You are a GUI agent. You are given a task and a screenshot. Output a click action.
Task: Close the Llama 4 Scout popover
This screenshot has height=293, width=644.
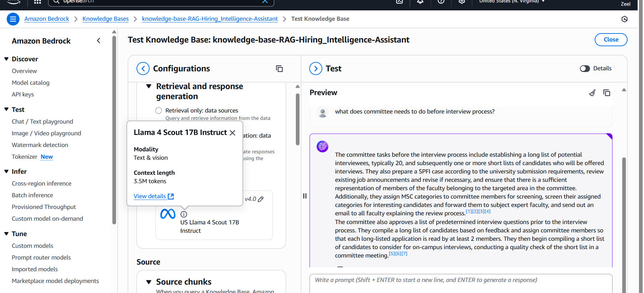[x=232, y=133]
